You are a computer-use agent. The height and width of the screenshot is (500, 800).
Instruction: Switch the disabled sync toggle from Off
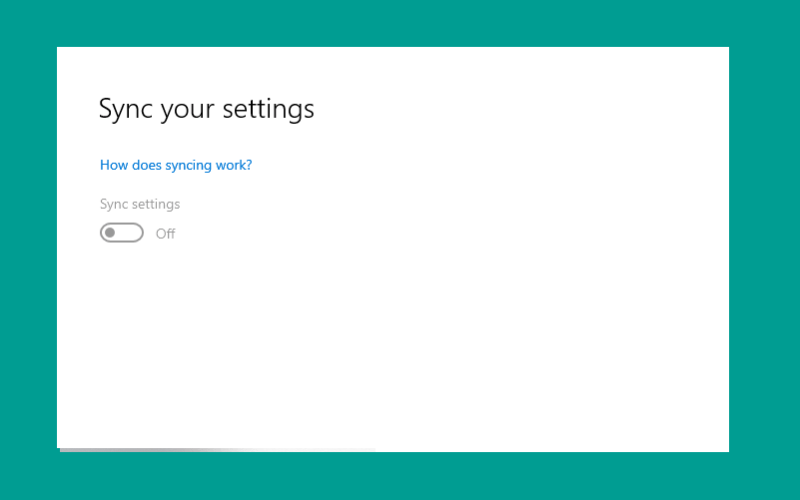pos(121,233)
